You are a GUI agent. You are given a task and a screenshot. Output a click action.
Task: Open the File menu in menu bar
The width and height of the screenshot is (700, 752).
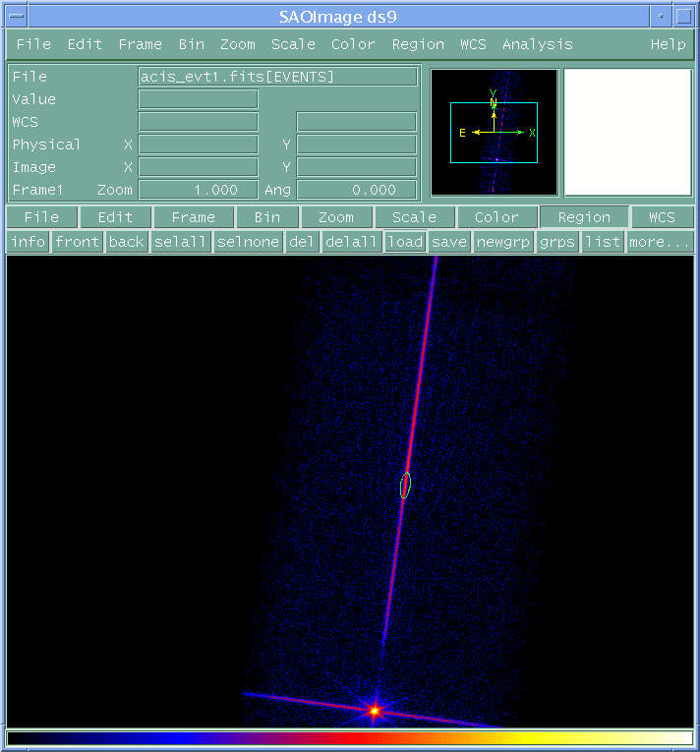(x=33, y=44)
